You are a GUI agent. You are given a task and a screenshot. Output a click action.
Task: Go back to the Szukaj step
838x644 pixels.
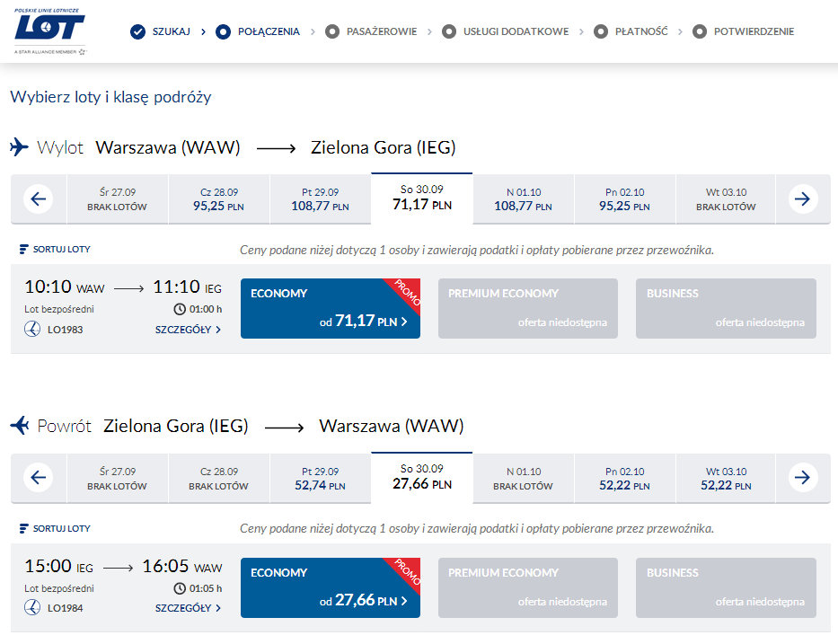[x=171, y=31]
